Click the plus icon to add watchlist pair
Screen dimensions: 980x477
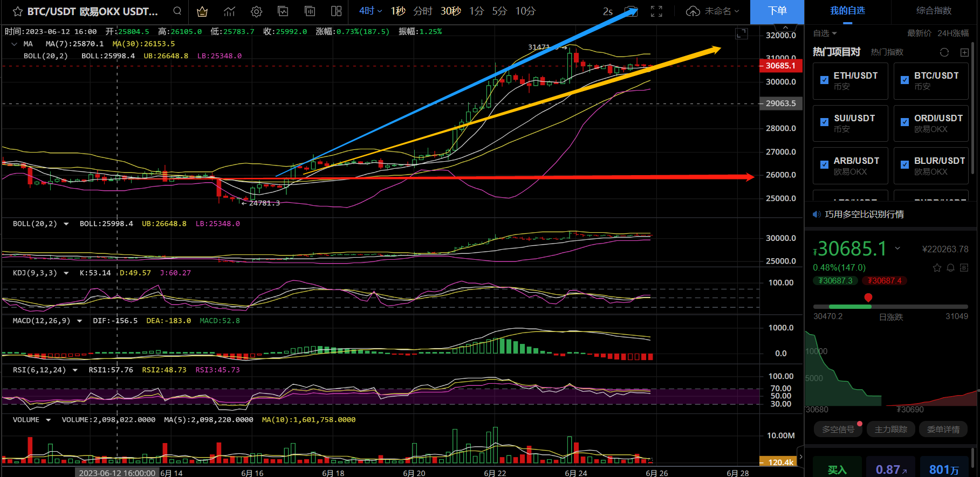pyautogui.click(x=964, y=52)
